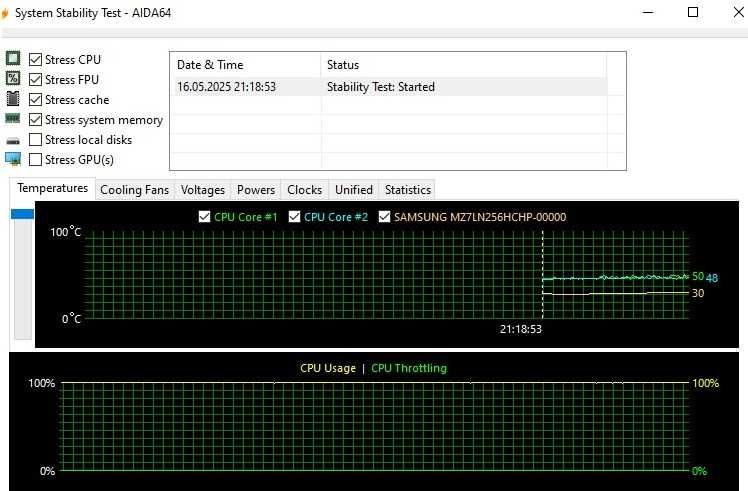Image resolution: width=748 pixels, height=491 pixels.
Task: Open the Voltages tab
Action: click(203, 190)
